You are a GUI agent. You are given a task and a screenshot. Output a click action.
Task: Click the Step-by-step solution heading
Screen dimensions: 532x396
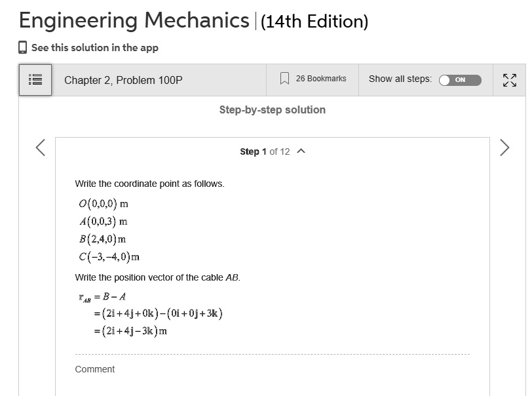click(273, 109)
